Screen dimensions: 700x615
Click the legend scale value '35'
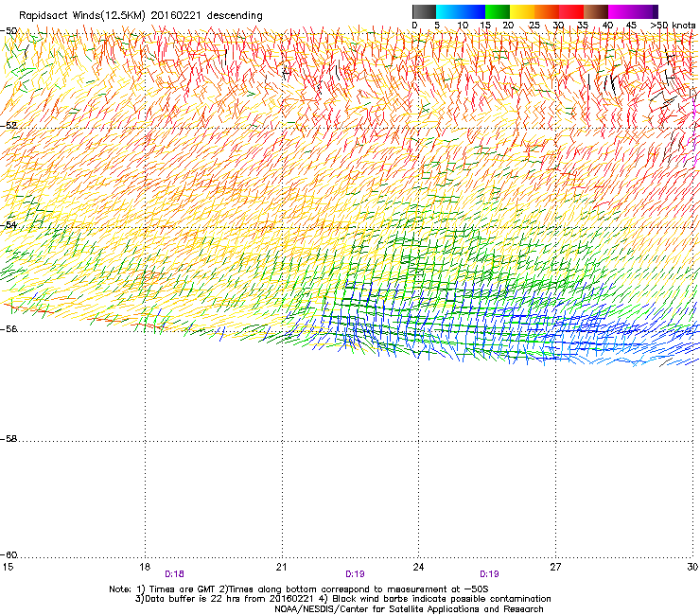[x=583, y=26]
